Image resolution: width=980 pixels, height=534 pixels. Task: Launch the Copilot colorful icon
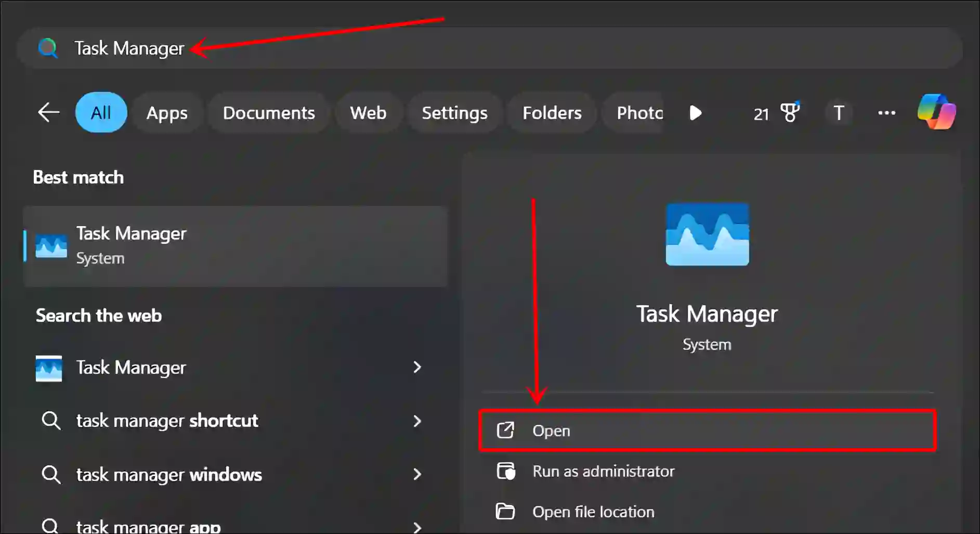coord(936,112)
